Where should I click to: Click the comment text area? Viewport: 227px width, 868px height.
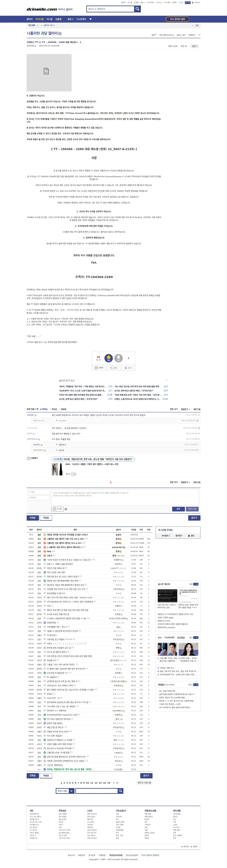(125, 497)
